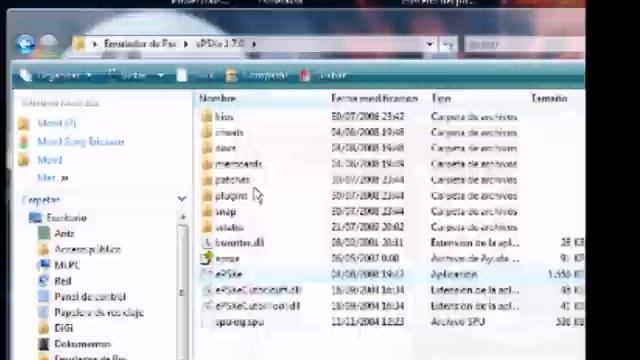This screenshot has height=360, width=640.
Task: Expand the breadcrumb arrow after the folder icon
Action: click(x=95, y=44)
